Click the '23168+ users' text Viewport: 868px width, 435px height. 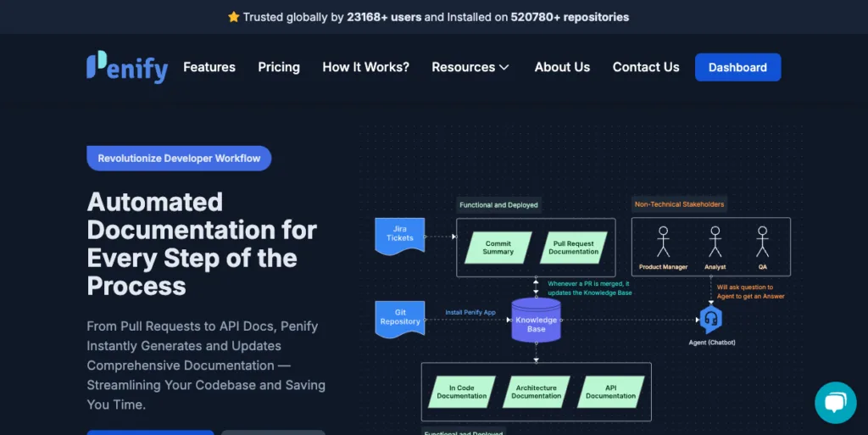click(x=384, y=17)
